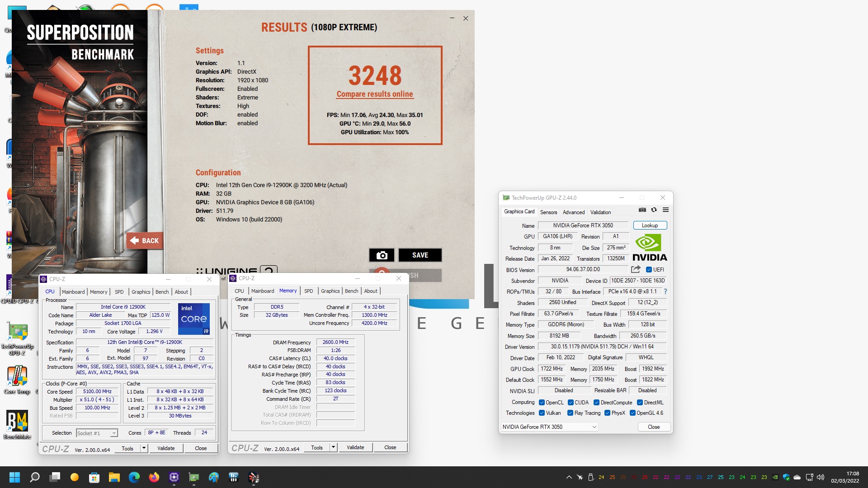
Task: Toggle the OpenCL checkbox
Action: tap(542, 403)
